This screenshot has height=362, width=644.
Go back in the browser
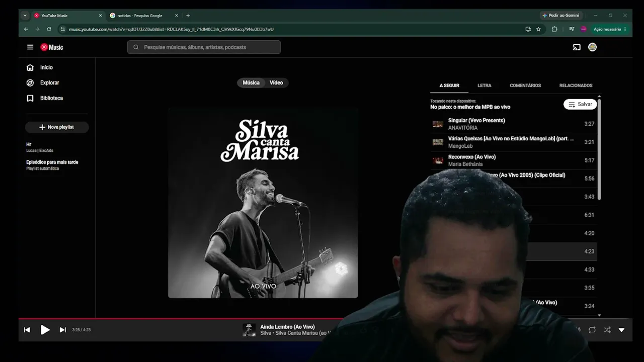point(26,29)
